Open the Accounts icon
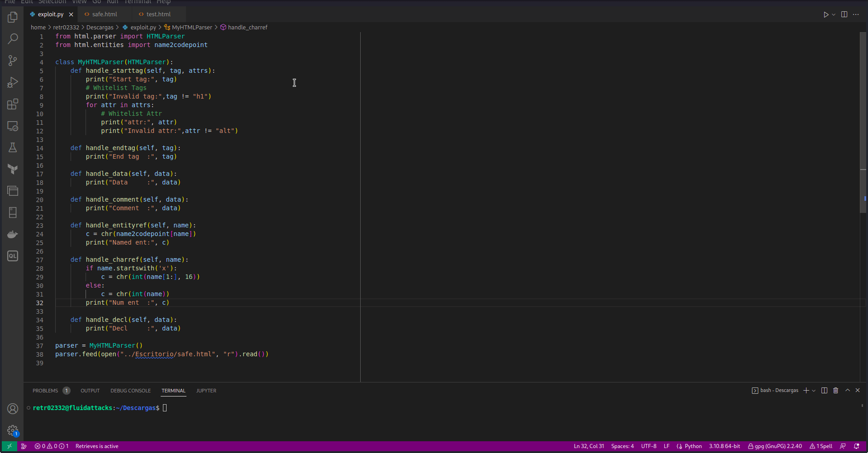 pyautogui.click(x=13, y=409)
